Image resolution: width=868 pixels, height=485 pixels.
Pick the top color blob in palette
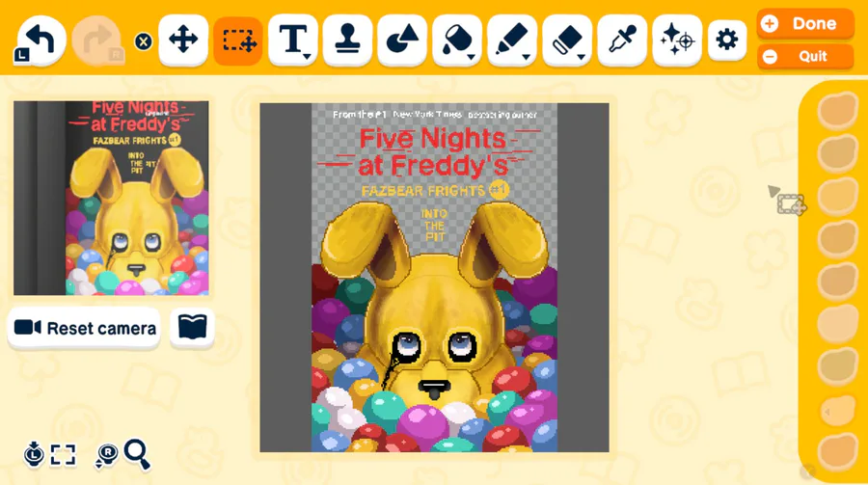point(837,109)
